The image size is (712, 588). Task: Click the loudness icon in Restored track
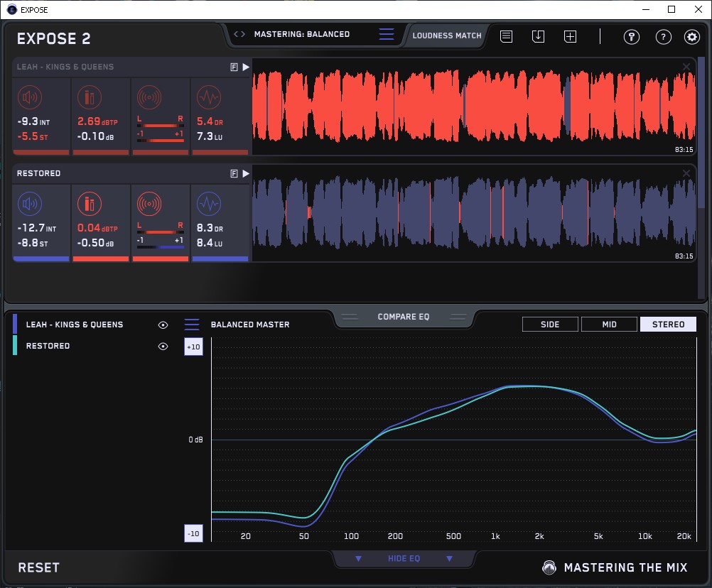30,204
